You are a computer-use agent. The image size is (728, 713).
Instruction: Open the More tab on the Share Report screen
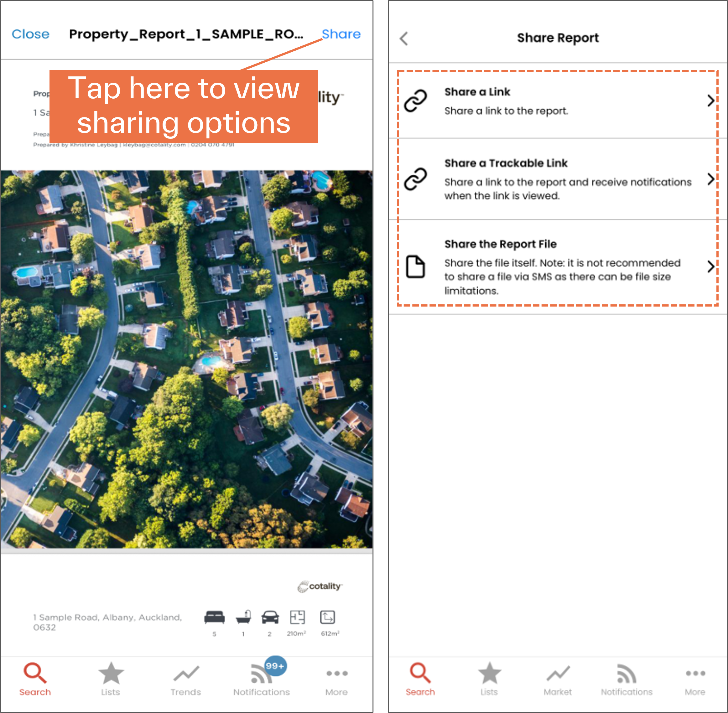pyautogui.click(x=695, y=679)
